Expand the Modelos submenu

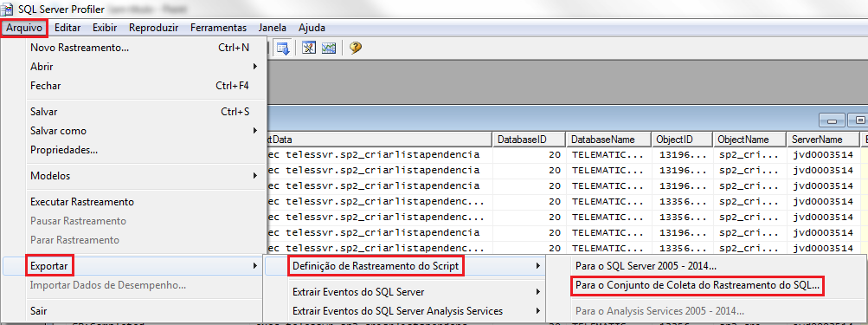(x=134, y=176)
